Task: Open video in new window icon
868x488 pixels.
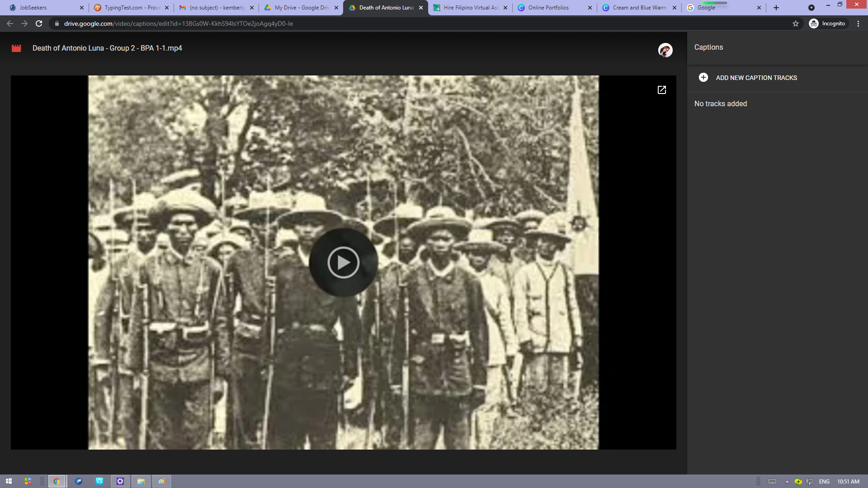Action: click(x=661, y=90)
